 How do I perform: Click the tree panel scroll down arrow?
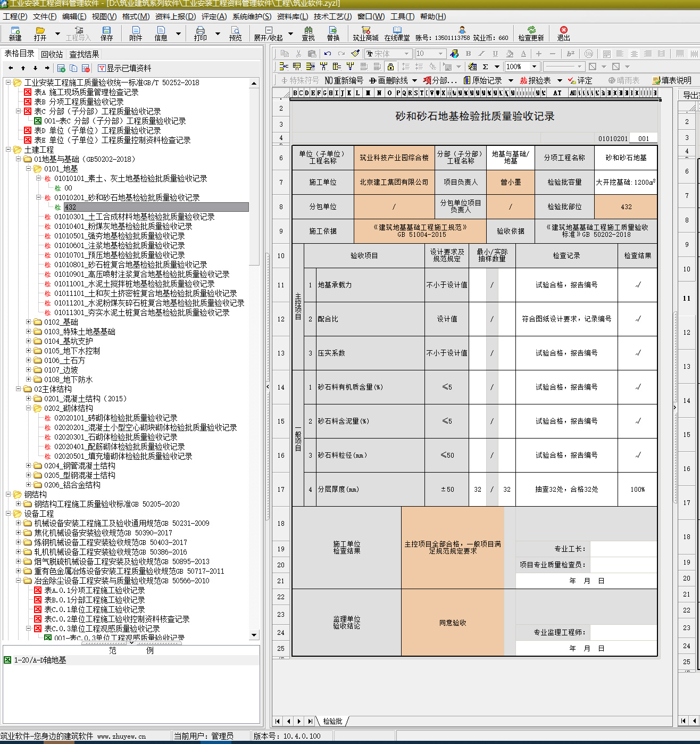tap(254, 635)
